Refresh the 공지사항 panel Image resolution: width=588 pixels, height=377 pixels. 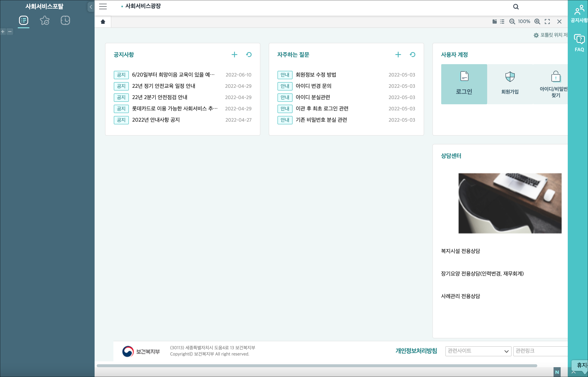pyautogui.click(x=249, y=55)
